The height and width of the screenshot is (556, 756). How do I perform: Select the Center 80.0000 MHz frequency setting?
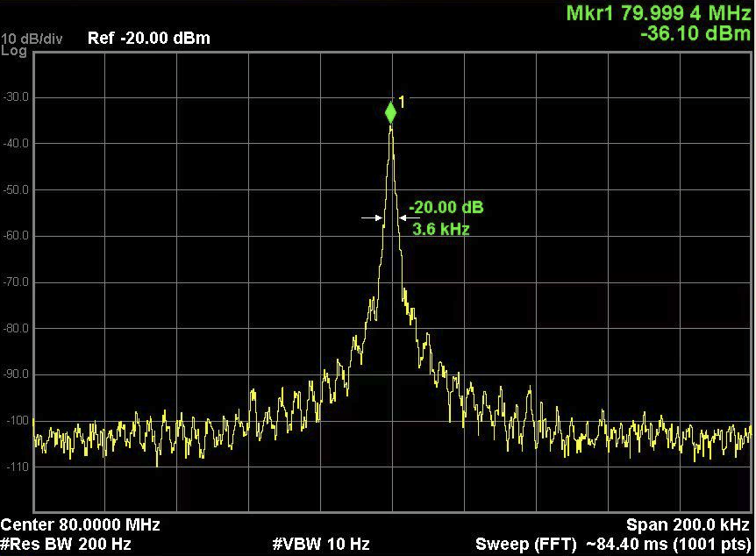click(81, 524)
